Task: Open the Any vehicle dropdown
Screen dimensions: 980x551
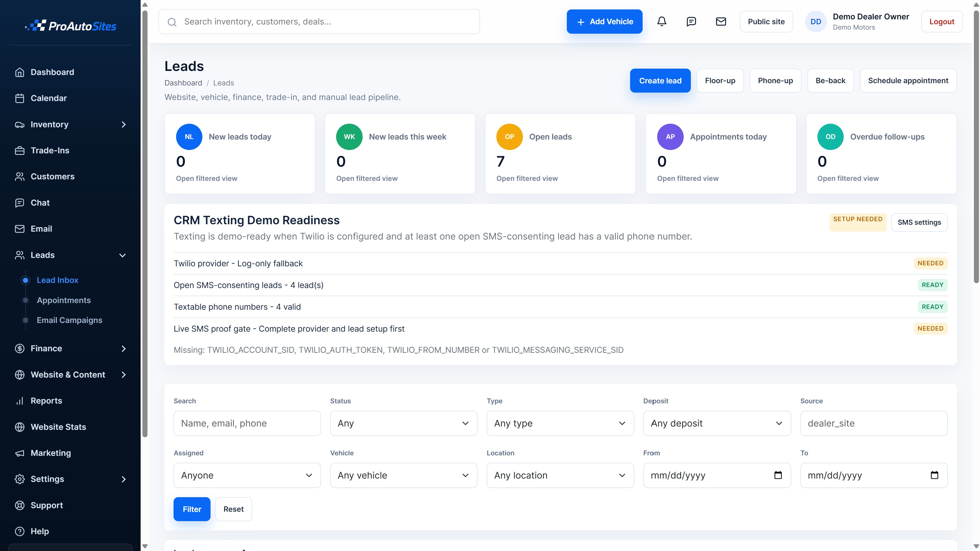Action: [404, 475]
